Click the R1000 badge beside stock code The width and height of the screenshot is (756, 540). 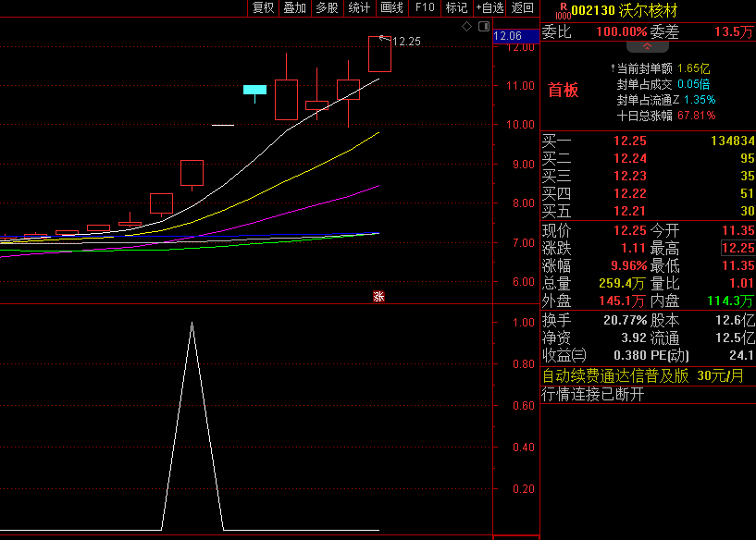(563, 12)
